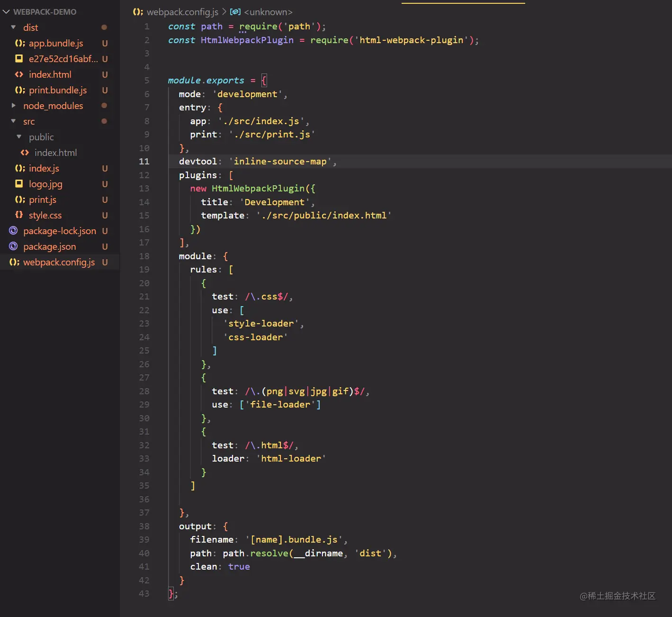This screenshot has width=672, height=617.
Task: Open style.css in src
Action: coord(45,215)
